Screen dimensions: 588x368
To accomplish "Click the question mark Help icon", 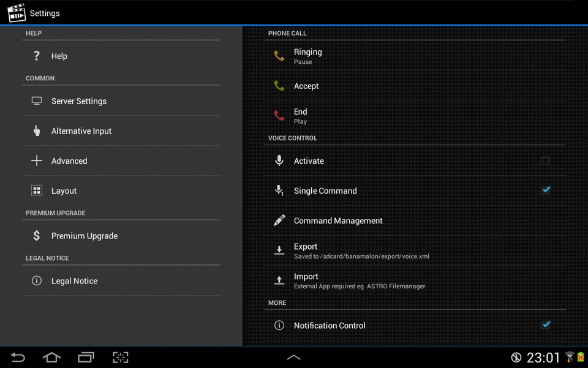I will [36, 56].
